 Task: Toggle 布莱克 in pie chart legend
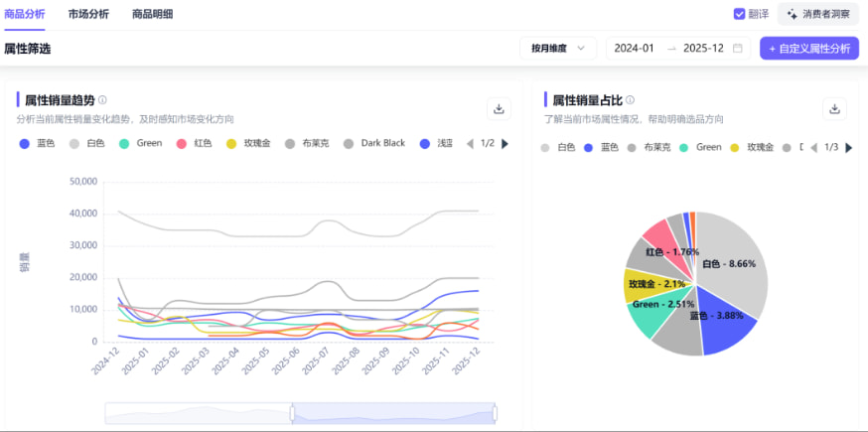pyautogui.click(x=650, y=147)
